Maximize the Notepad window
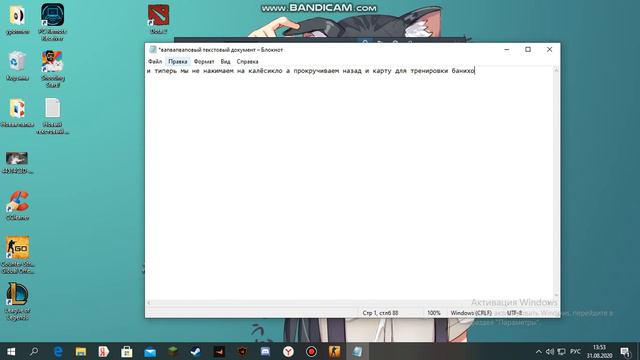The width and height of the screenshot is (640, 360). [528, 49]
